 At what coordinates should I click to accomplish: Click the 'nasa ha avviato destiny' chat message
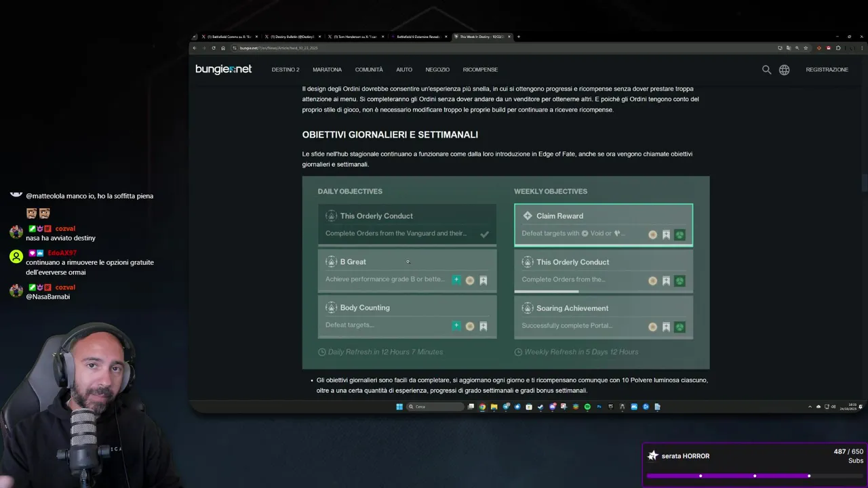(60, 238)
